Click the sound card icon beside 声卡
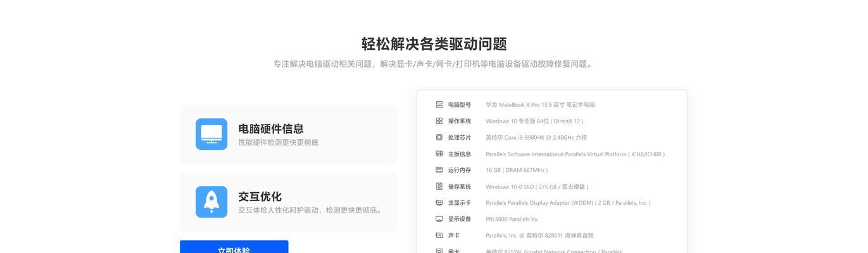868x253 pixels. [439, 235]
